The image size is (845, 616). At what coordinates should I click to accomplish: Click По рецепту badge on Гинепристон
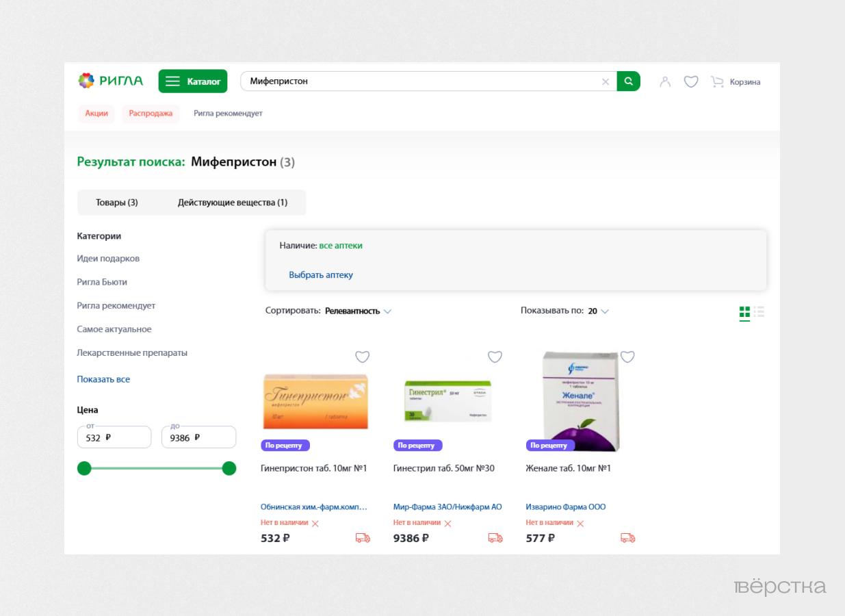tap(285, 446)
